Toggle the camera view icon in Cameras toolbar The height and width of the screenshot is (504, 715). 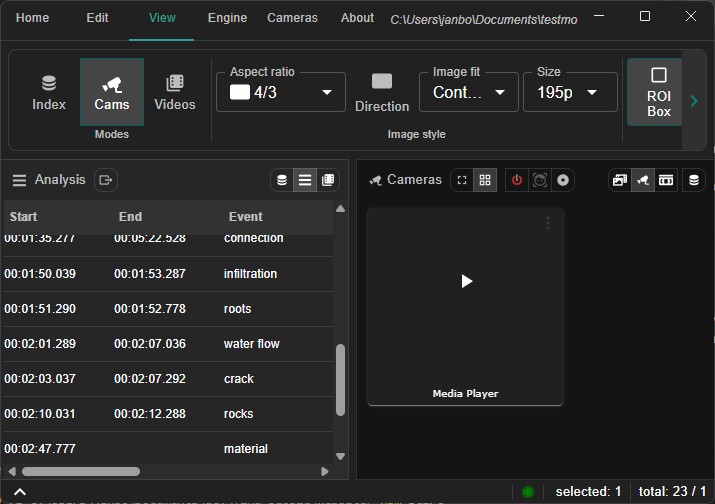click(643, 180)
